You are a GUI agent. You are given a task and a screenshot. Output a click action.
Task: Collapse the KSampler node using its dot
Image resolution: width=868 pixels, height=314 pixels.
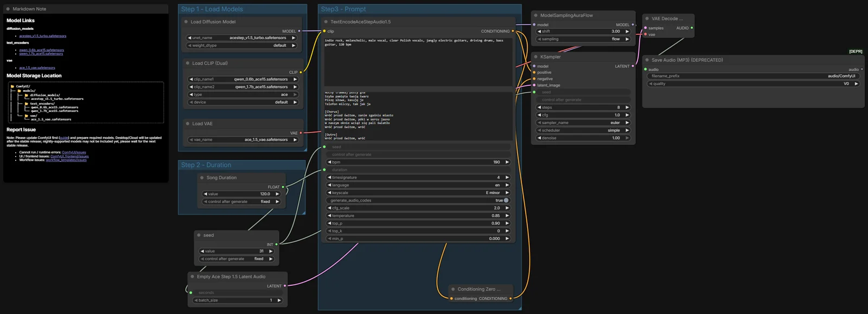point(535,56)
